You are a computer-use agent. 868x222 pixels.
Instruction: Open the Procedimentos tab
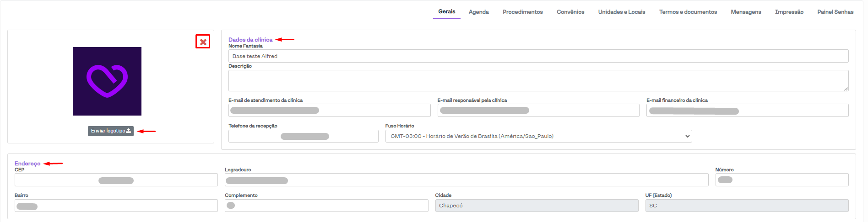522,12
